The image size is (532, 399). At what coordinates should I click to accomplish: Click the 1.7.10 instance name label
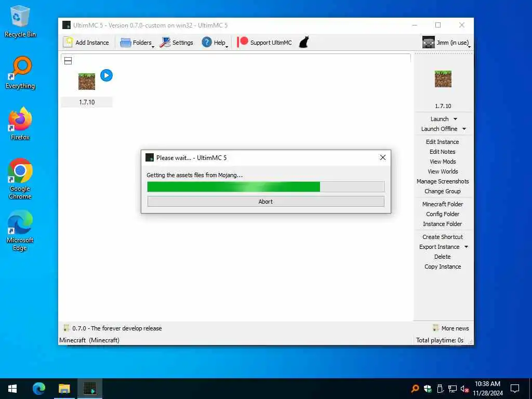pyautogui.click(x=87, y=102)
